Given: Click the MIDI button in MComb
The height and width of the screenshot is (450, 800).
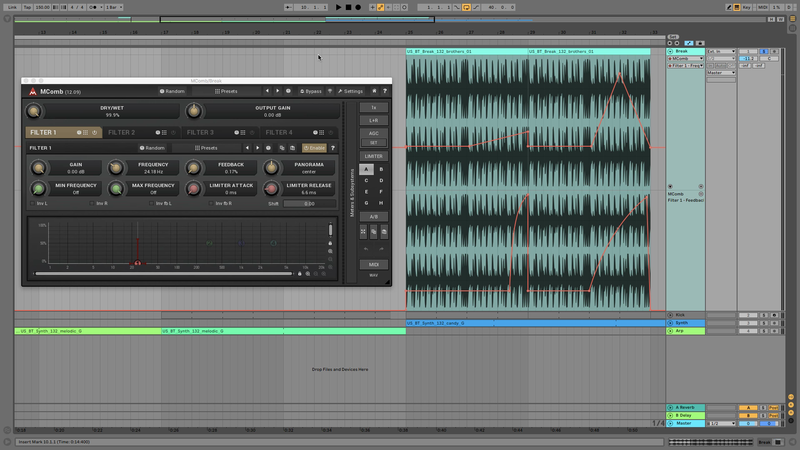Looking at the screenshot, I should (x=373, y=264).
